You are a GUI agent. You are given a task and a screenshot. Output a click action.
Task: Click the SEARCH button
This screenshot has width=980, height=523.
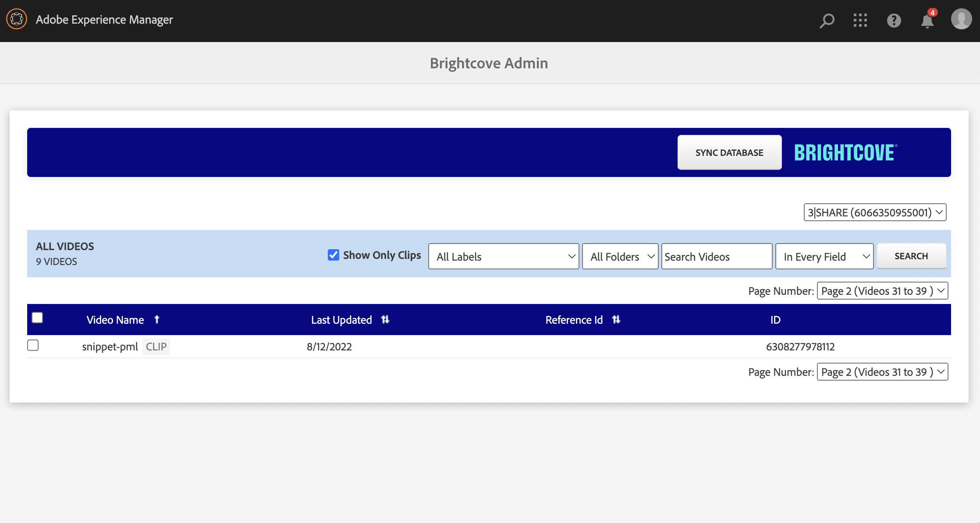[911, 256]
